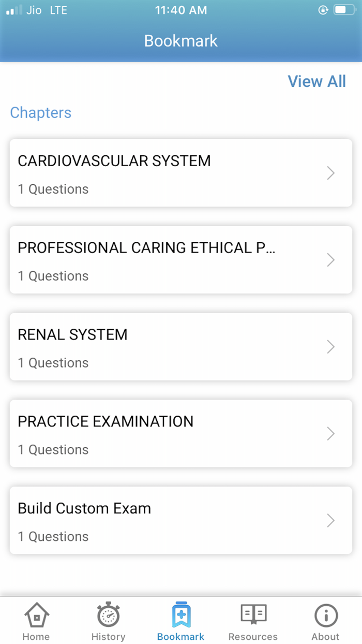Open the Build Custom Exam chevron

[330, 520]
